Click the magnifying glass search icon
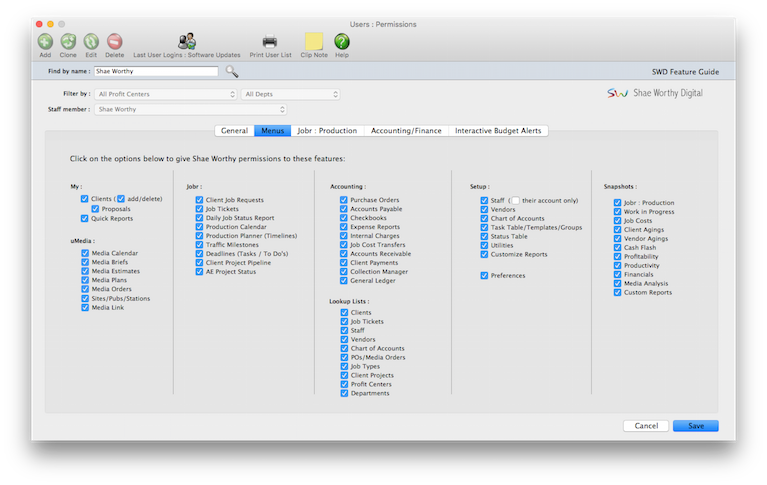 (x=232, y=72)
